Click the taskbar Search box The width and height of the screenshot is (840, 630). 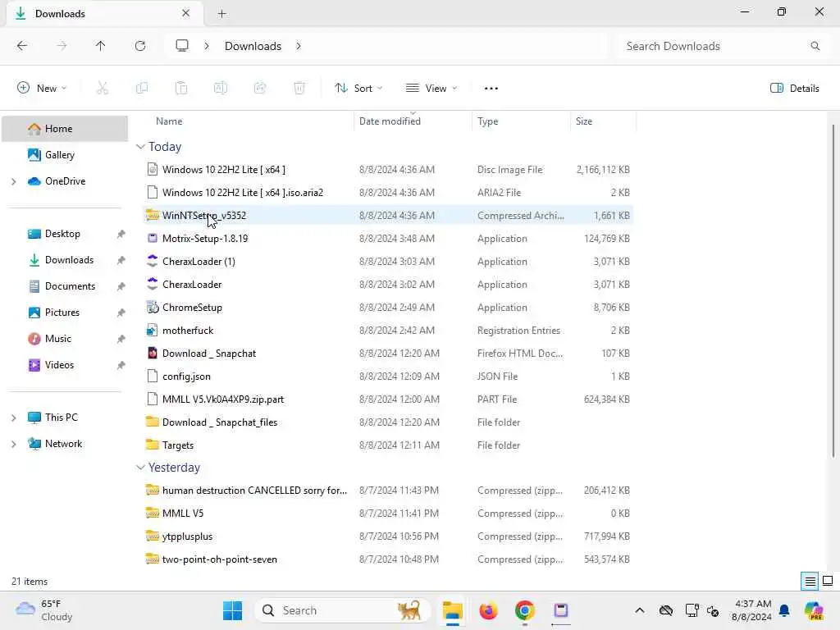[344, 610]
